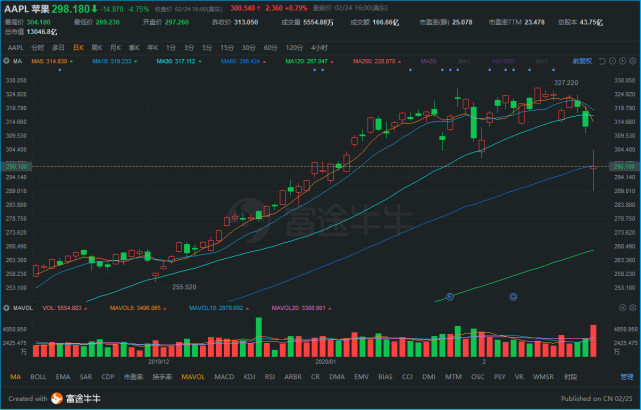This screenshot has height=410, width=641.
Task: Toggle the CDP indicator
Action: pos(108,377)
